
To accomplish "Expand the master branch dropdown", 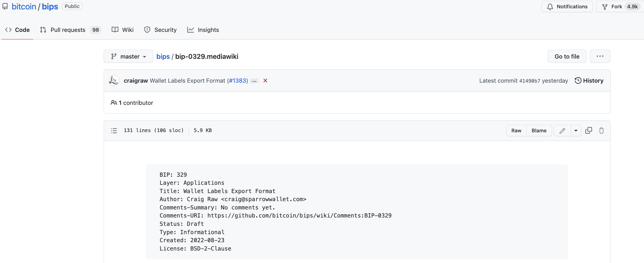I will (x=128, y=56).
